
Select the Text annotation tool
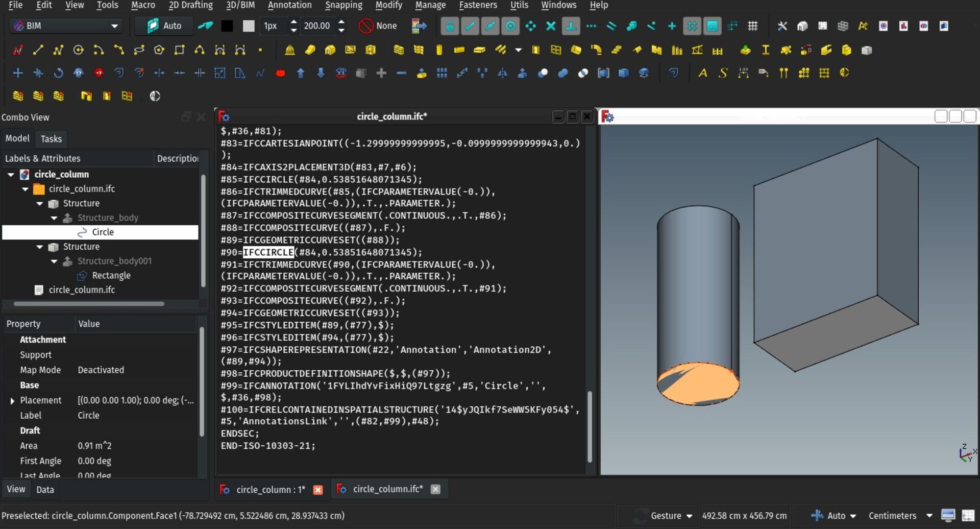click(703, 73)
